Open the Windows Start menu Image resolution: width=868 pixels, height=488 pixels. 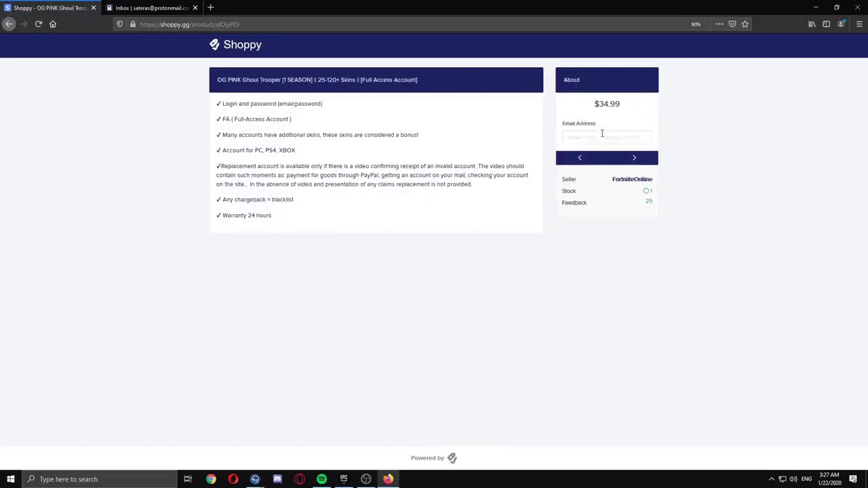coord(10,479)
